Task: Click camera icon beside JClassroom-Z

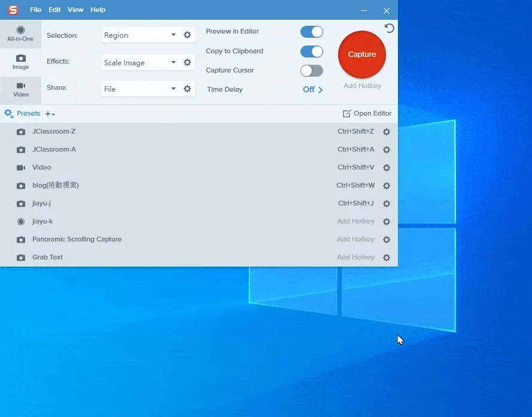Action: point(21,132)
